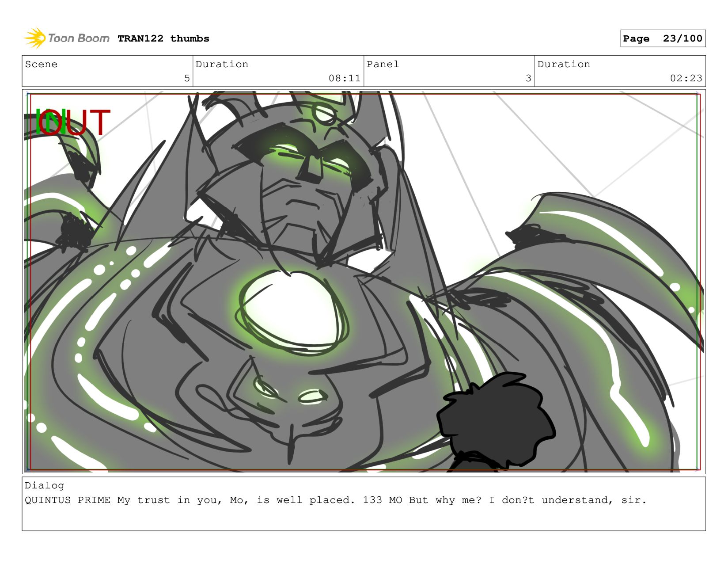This screenshot has height=564, width=728.
Task: Click the 'Page 23/100' box
Action: [x=663, y=38]
